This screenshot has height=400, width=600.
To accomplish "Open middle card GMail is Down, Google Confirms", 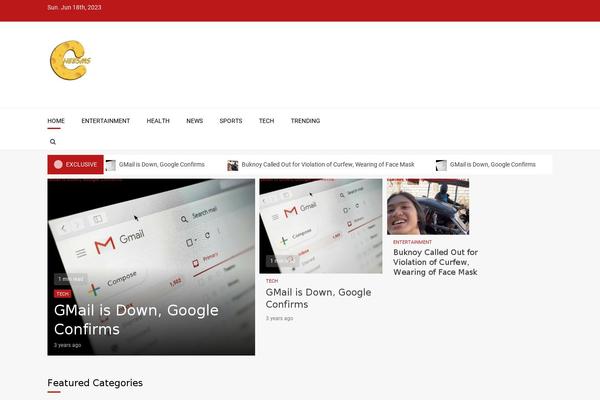I will pyautogui.click(x=318, y=298).
